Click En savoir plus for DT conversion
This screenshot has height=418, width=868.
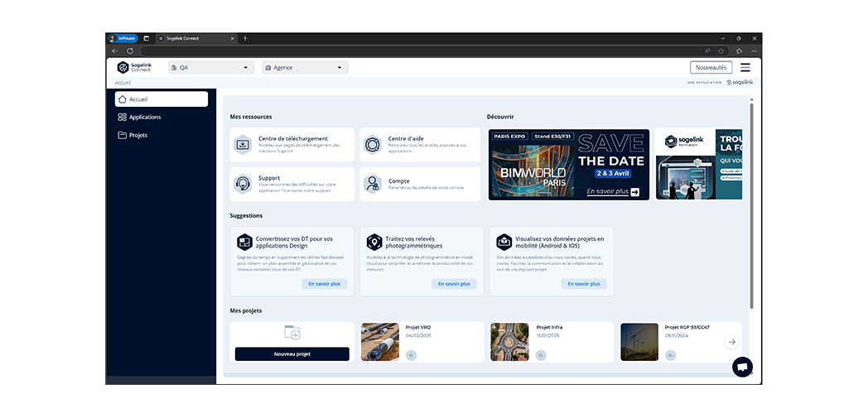pyautogui.click(x=324, y=284)
